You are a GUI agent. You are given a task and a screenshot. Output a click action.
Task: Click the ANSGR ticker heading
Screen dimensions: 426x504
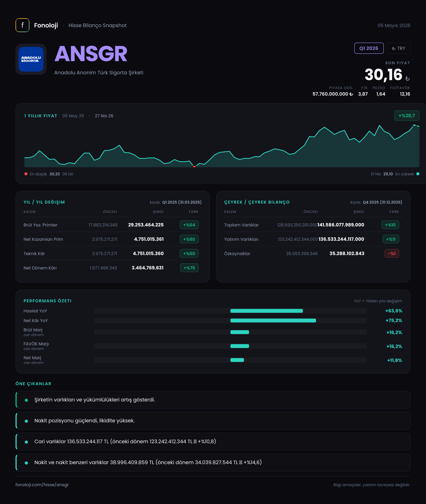click(x=91, y=54)
